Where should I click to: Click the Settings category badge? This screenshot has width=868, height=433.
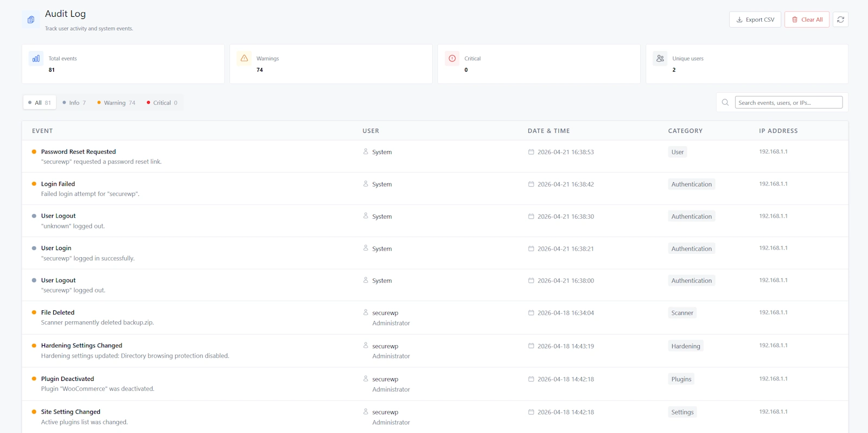coord(682,412)
